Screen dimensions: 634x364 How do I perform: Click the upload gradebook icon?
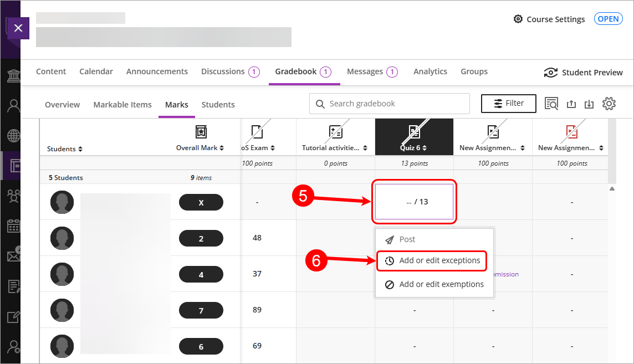(571, 104)
